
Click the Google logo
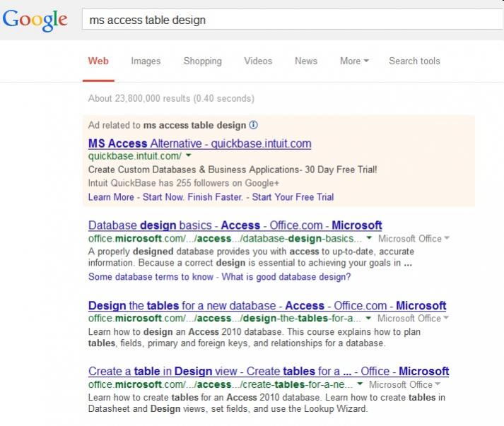(x=35, y=20)
